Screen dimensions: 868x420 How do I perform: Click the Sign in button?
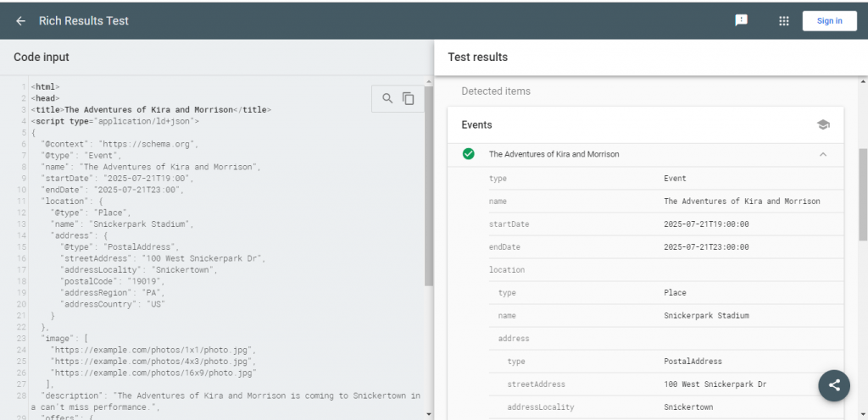pos(829,21)
